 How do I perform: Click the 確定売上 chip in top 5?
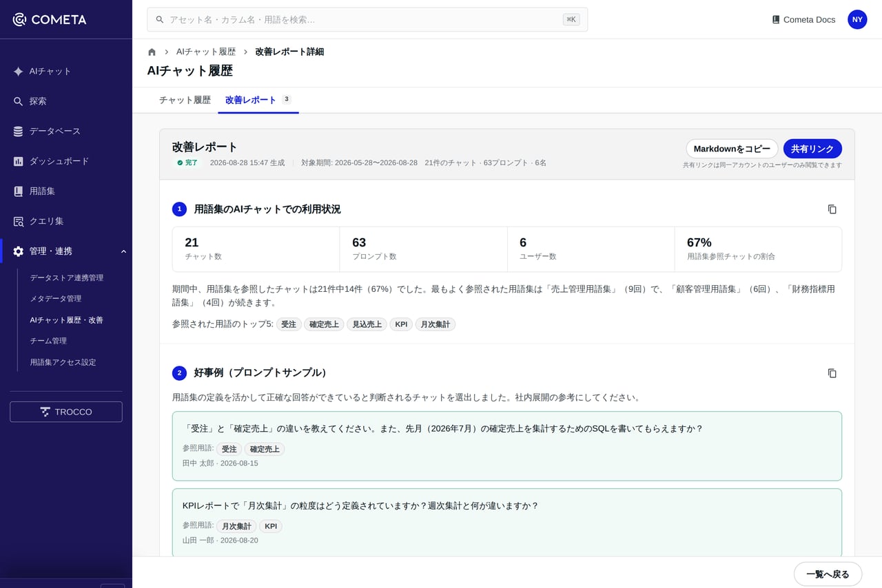click(324, 324)
